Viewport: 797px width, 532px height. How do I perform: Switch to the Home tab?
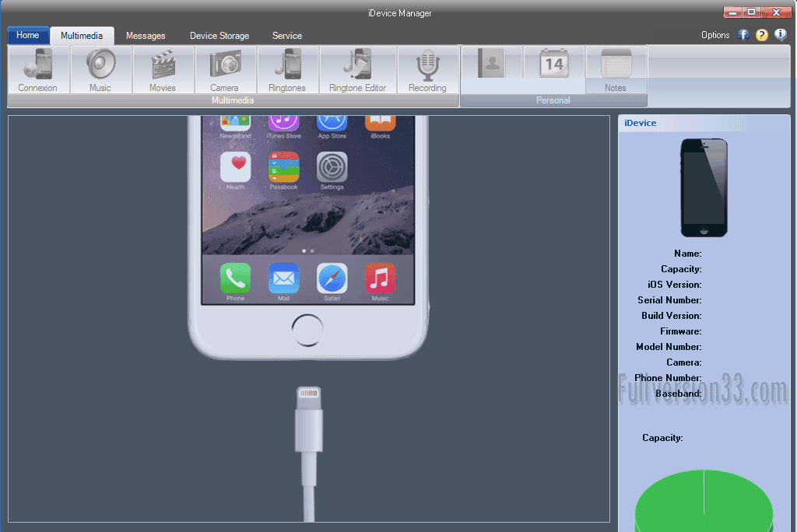coord(28,35)
